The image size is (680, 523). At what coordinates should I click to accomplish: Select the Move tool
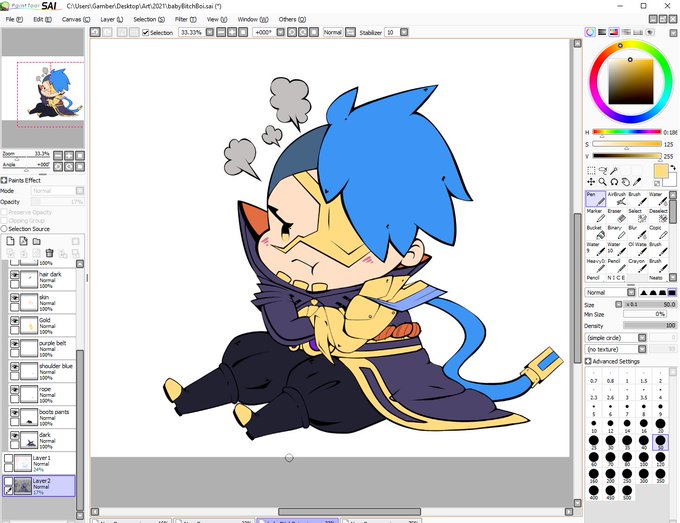point(591,182)
